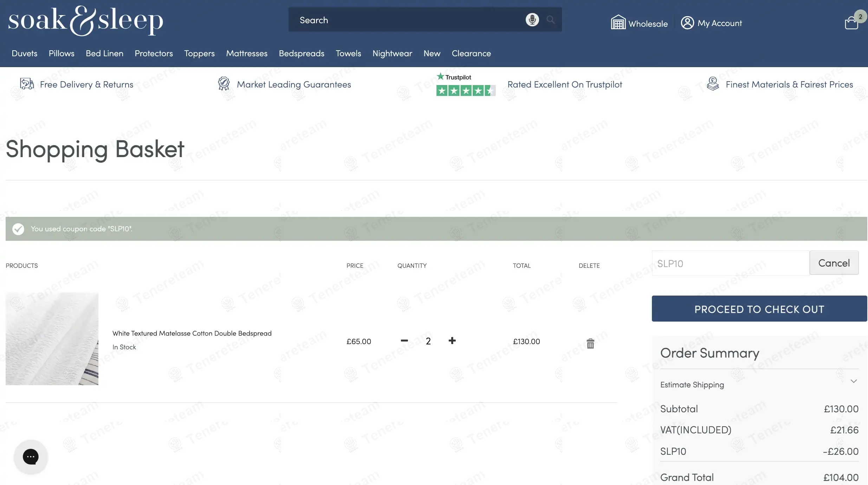Click Market Leading Guarantees link

[x=294, y=84]
